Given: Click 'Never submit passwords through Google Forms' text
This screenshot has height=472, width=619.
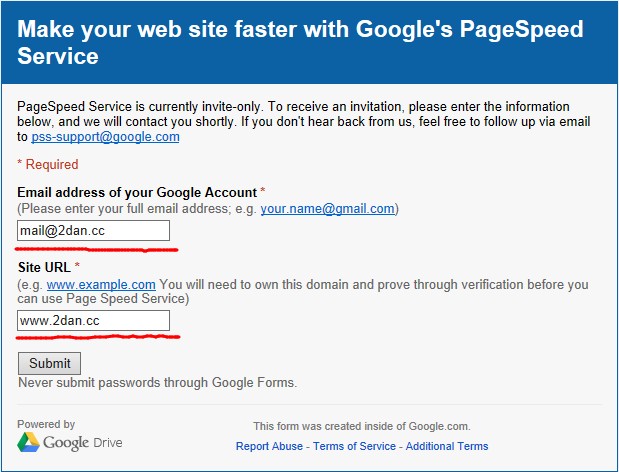Looking at the screenshot, I should point(158,382).
